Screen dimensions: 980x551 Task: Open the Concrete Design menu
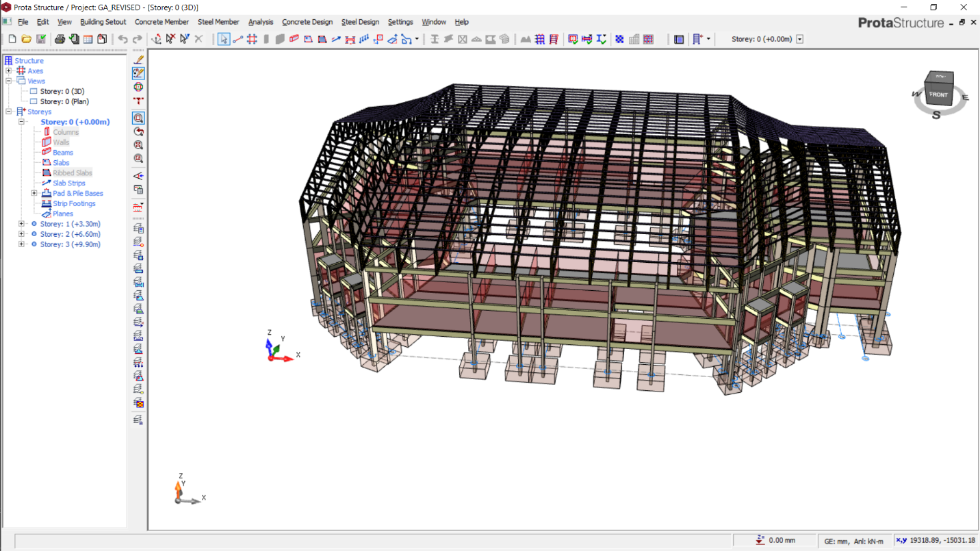[x=307, y=22]
